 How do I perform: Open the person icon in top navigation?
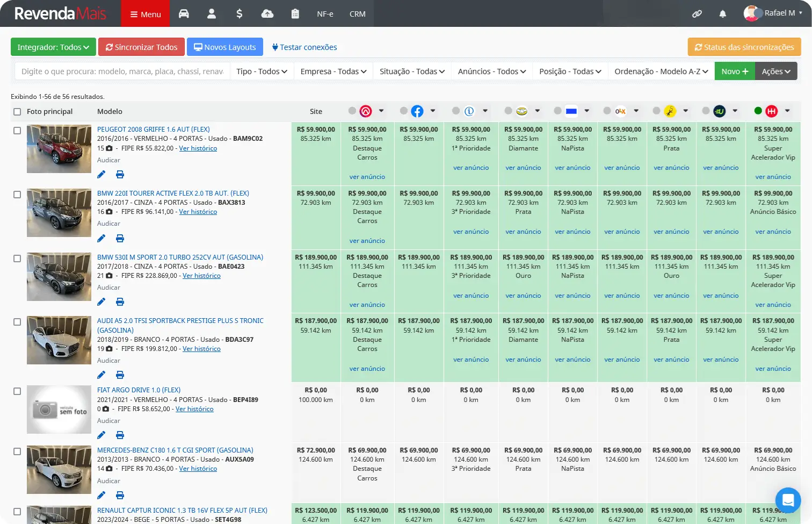[212, 14]
